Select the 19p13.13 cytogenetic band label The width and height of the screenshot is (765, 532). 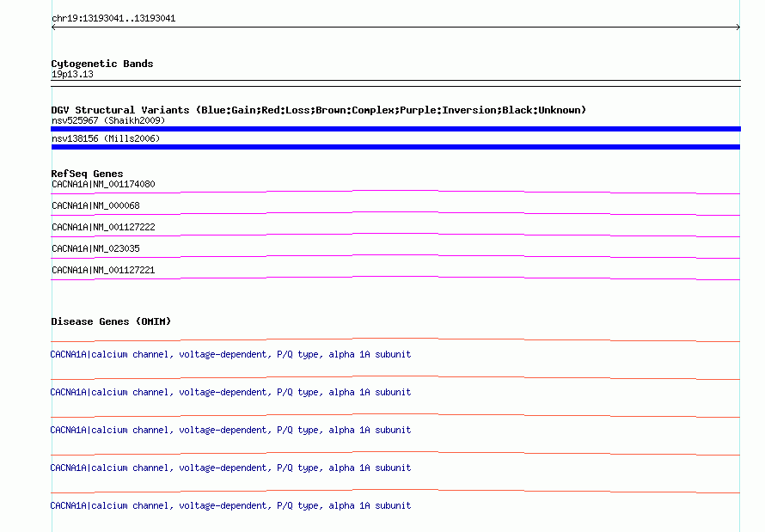[72, 74]
